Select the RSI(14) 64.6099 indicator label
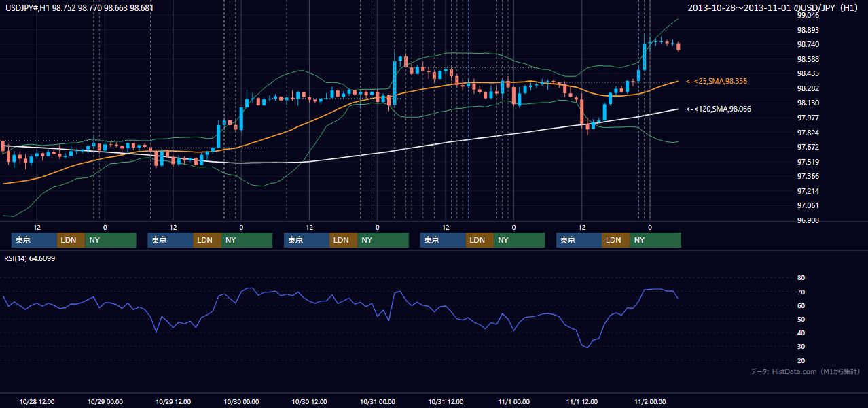Image resolution: width=868 pixels, height=408 pixels. pos(30,258)
